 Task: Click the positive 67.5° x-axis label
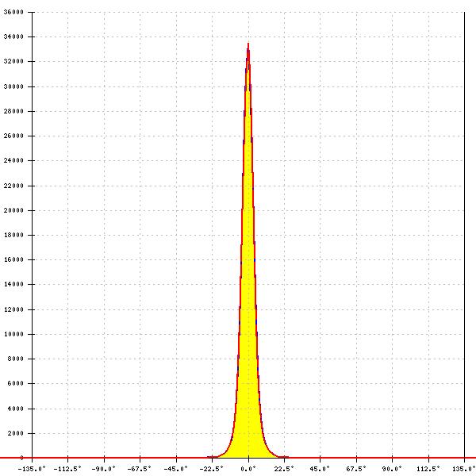pyautogui.click(x=356, y=469)
